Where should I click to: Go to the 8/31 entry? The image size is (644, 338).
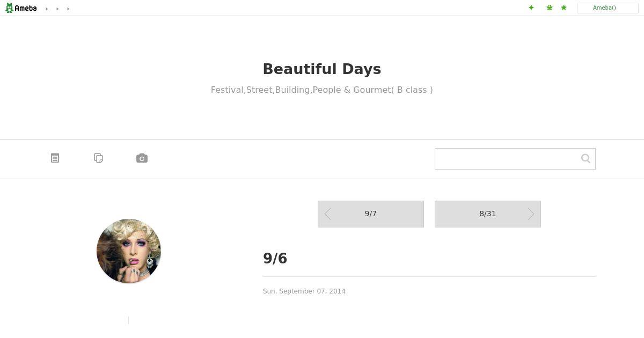click(487, 214)
